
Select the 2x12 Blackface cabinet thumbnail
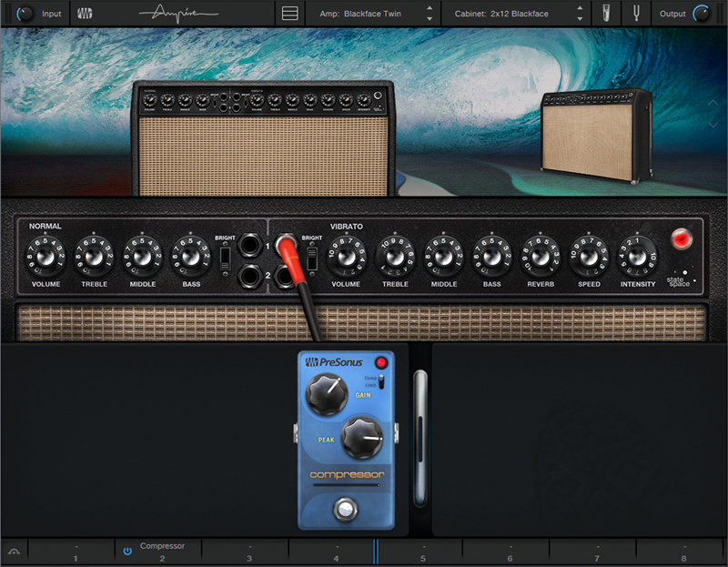click(597, 136)
